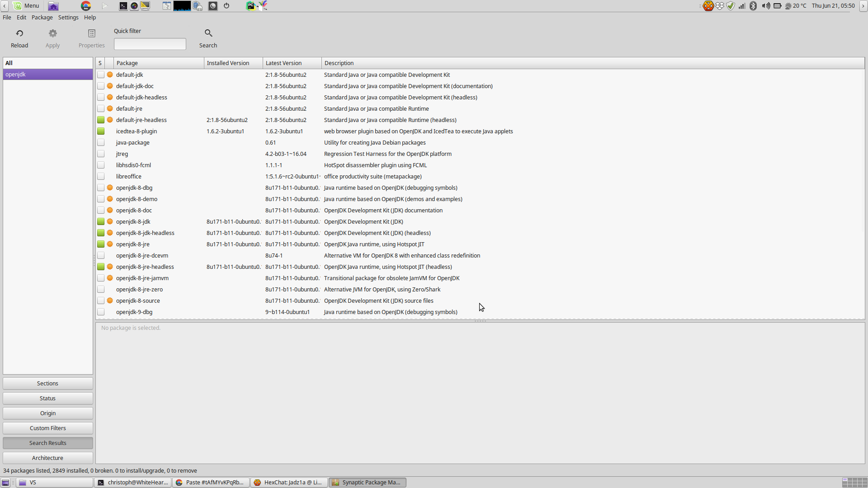Select the openjdk-8-demo package row
This screenshot has width=868, height=488.
pyautogui.click(x=480, y=199)
